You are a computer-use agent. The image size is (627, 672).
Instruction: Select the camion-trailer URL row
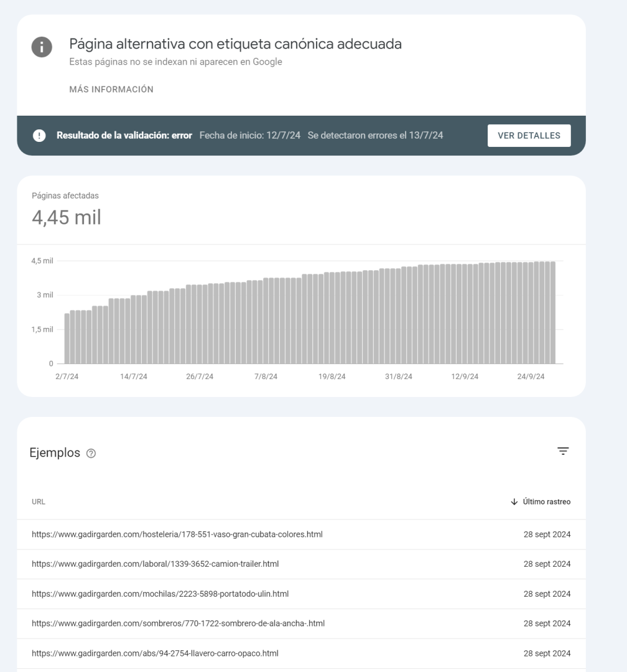(x=301, y=564)
